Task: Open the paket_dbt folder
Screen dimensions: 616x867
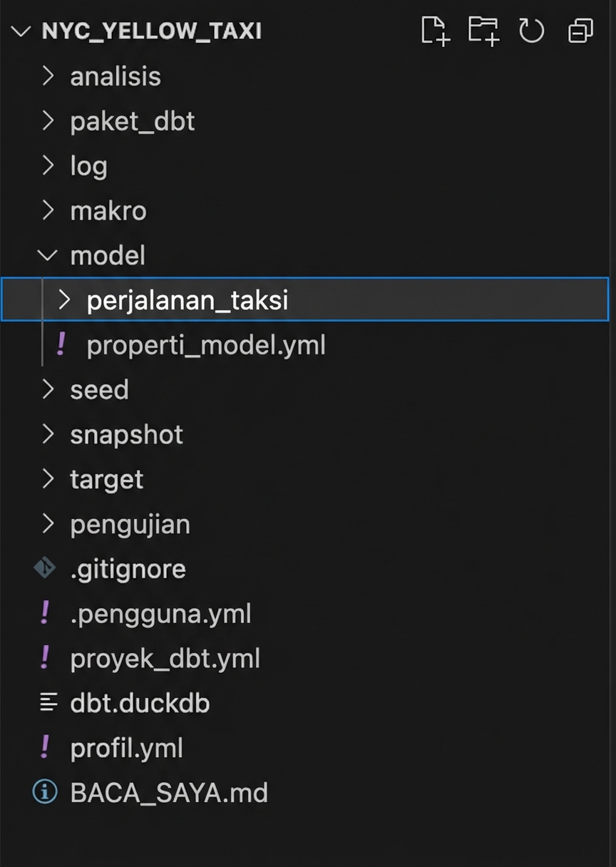Action: pyautogui.click(x=132, y=121)
